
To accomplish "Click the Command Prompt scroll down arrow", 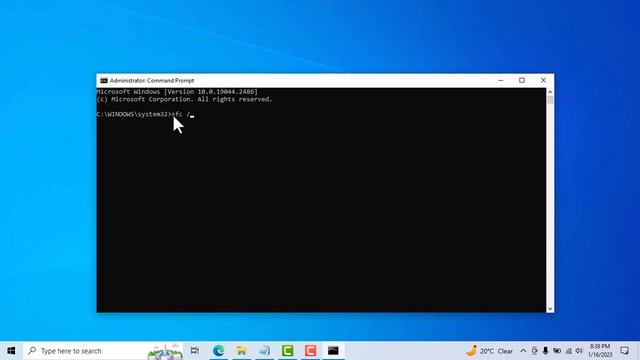I will (550, 309).
